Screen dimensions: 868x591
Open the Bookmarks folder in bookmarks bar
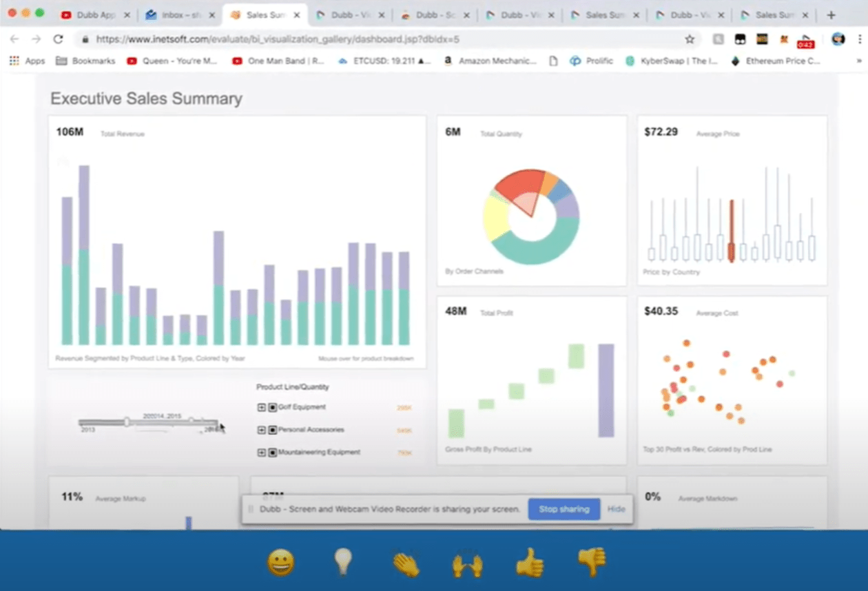pyautogui.click(x=85, y=61)
